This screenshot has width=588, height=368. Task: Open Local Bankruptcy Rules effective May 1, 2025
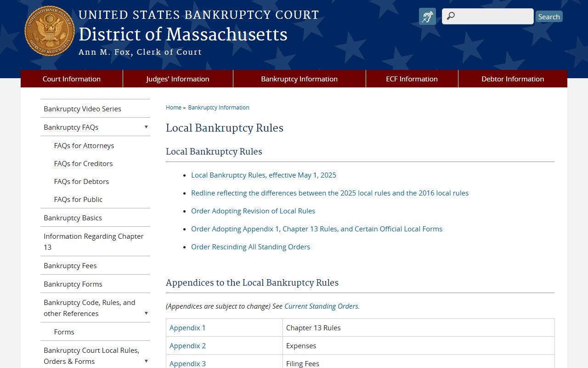click(x=264, y=175)
